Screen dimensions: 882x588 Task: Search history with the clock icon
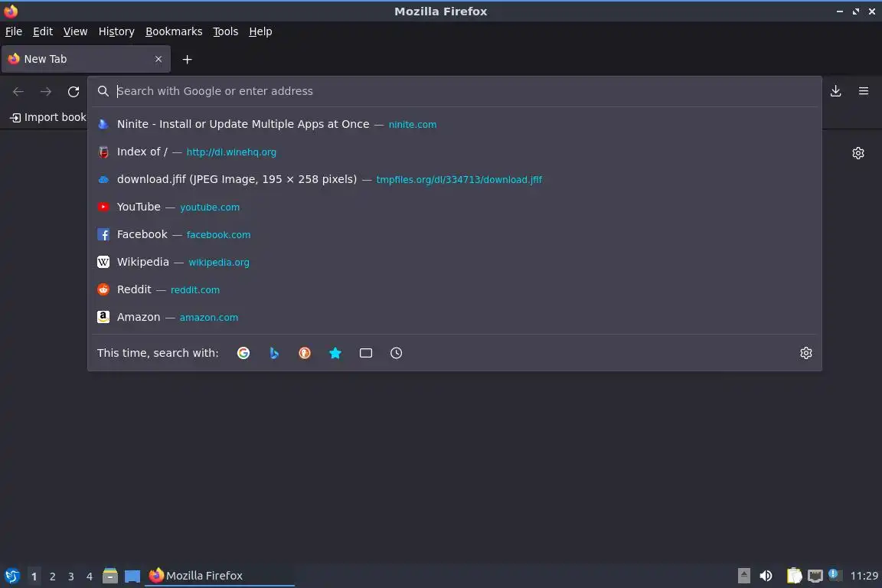(x=396, y=353)
